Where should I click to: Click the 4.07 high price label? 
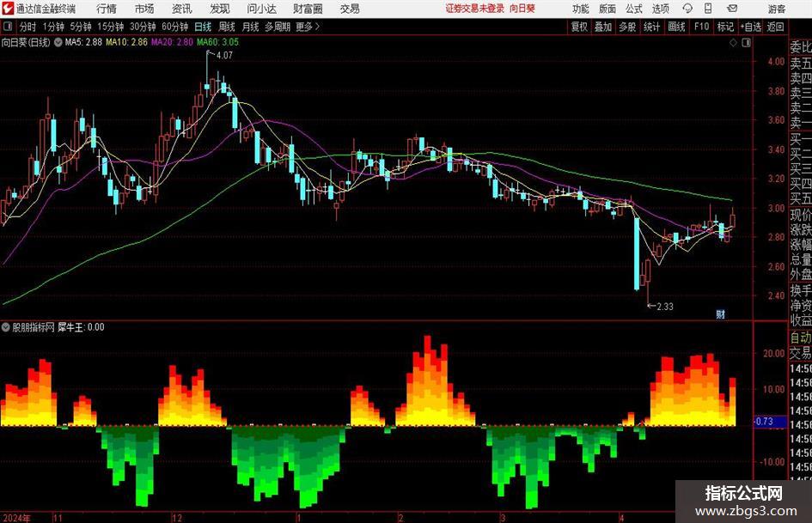(225, 56)
